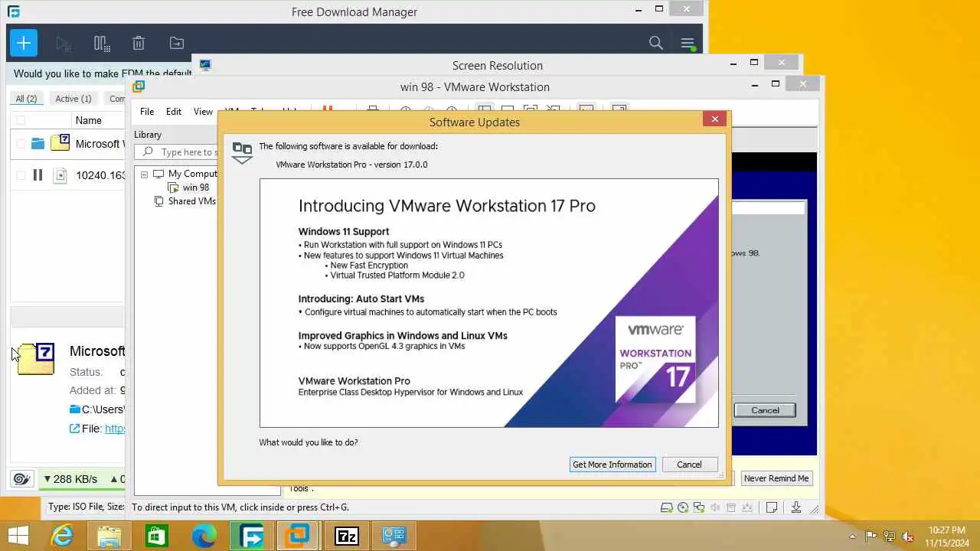Screen dimensions: 980x551
Task: Click the large 7z file icon in FDM details
Action: [36, 359]
